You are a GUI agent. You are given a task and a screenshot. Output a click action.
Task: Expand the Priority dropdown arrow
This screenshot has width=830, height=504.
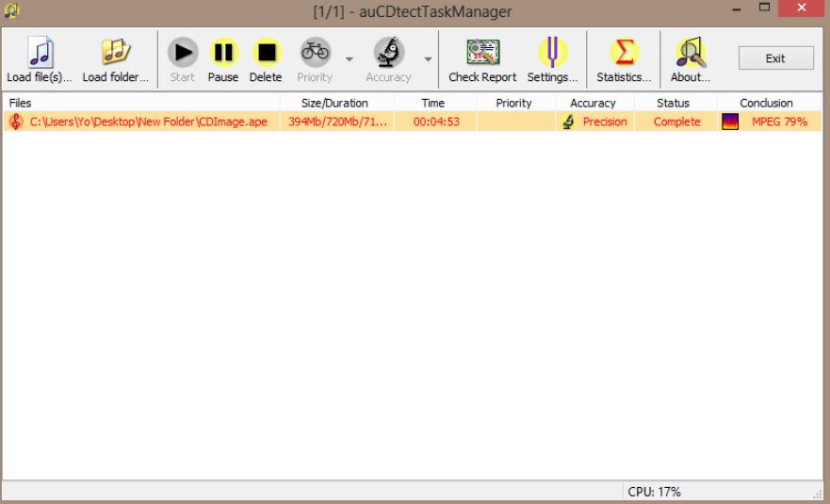pyautogui.click(x=350, y=58)
